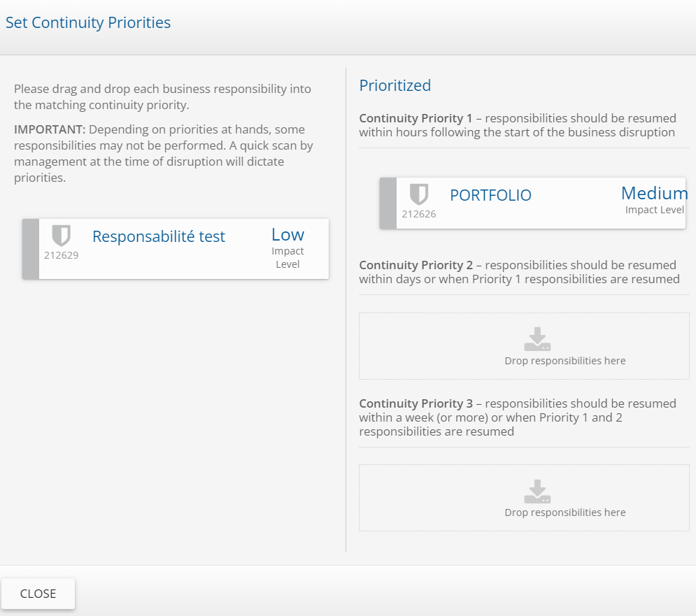Click the Set Continuity Priorities dialog title
Image resolution: width=696 pixels, height=616 pixels.
coord(88,22)
